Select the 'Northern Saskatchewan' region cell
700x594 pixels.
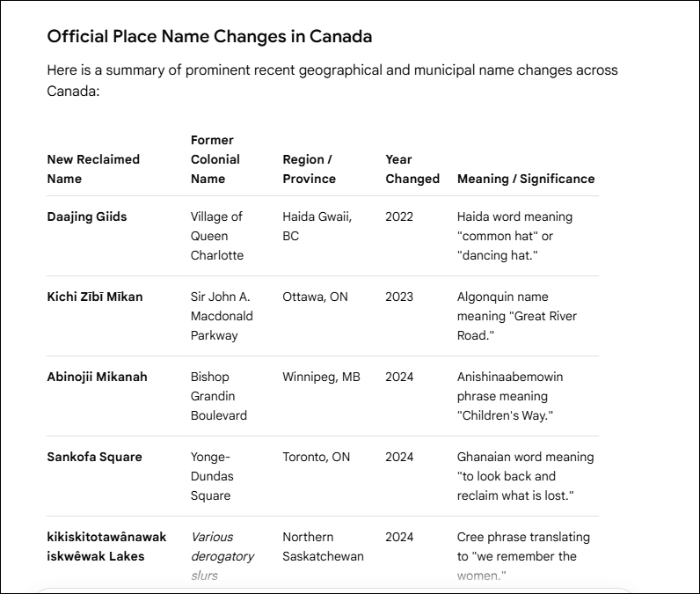coord(324,546)
